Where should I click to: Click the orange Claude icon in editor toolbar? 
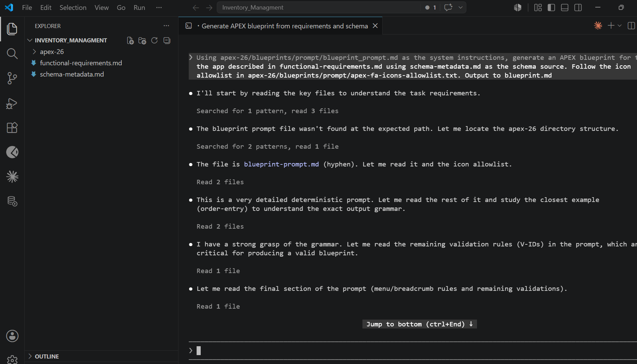pyautogui.click(x=598, y=26)
